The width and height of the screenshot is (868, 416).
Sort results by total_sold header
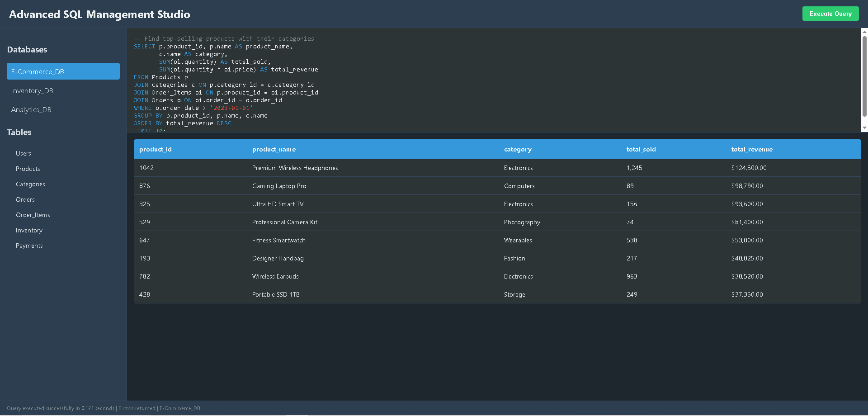pos(641,150)
